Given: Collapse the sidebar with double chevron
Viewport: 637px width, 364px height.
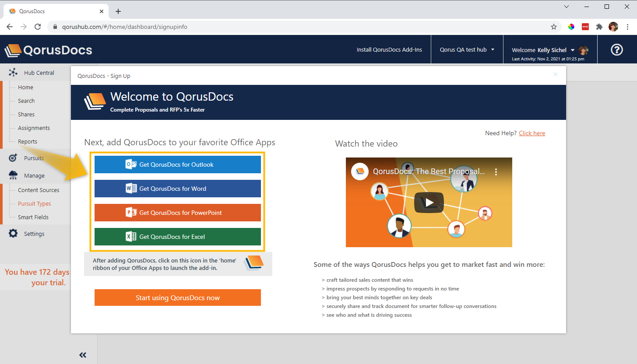Looking at the screenshot, I should (83, 355).
